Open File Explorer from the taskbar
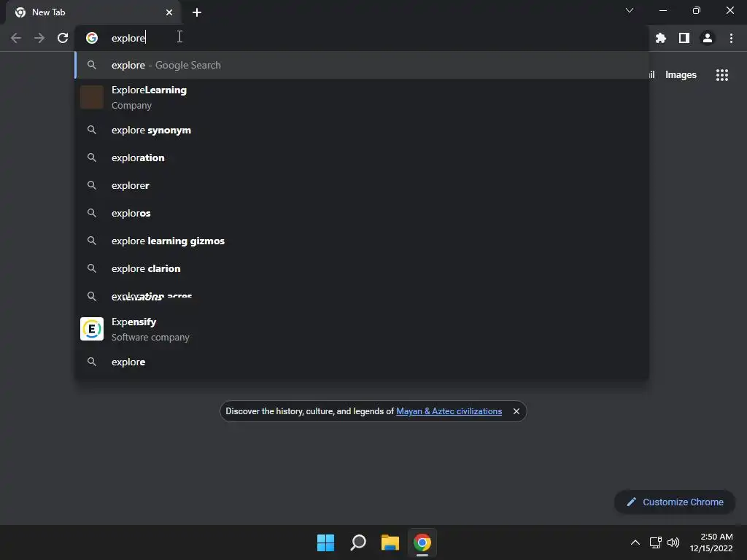Screen dimensions: 747x560 (x=390, y=542)
